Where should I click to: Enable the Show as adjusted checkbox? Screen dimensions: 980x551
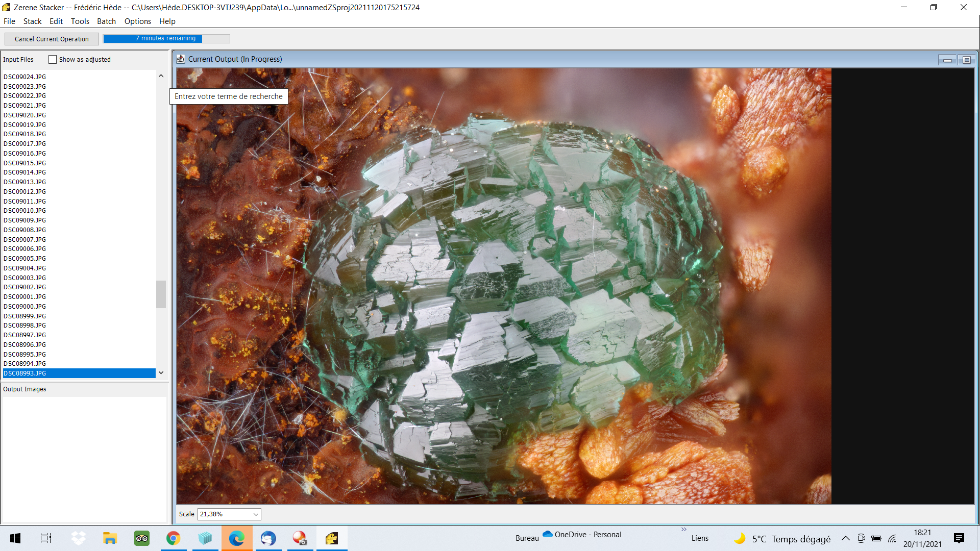tap(53, 60)
